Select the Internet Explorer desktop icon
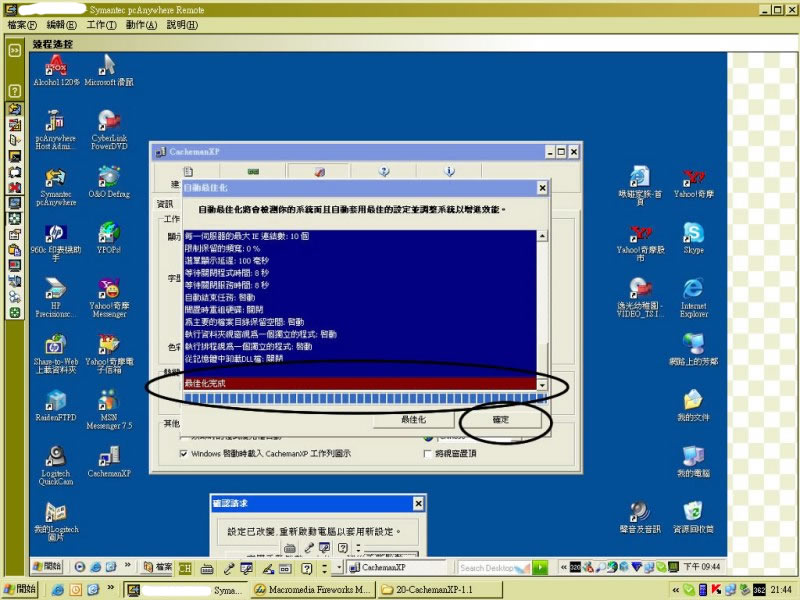This screenshot has width=800, height=600. [693, 298]
